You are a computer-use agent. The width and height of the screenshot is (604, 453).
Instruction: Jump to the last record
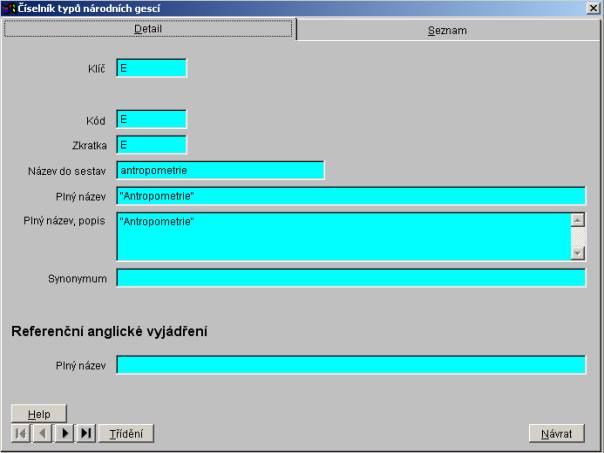pos(86,433)
